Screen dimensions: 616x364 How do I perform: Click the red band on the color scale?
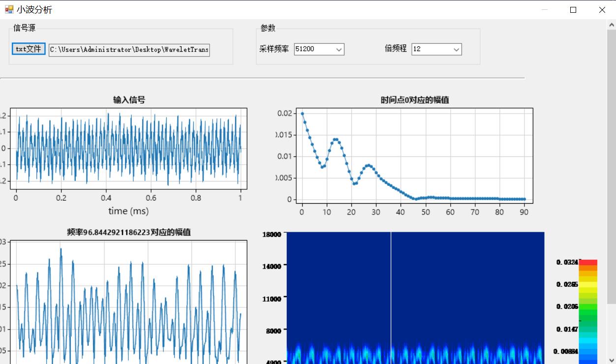pos(588,263)
